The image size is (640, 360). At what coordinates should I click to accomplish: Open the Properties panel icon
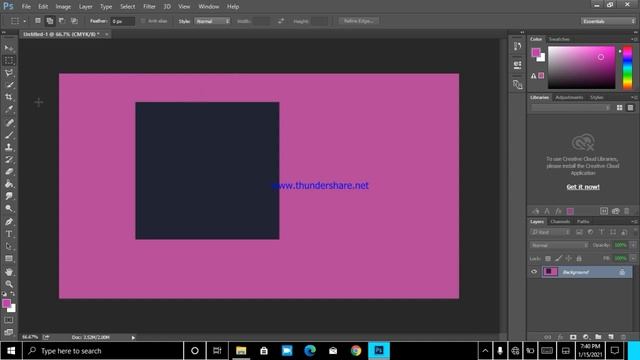tap(518, 65)
